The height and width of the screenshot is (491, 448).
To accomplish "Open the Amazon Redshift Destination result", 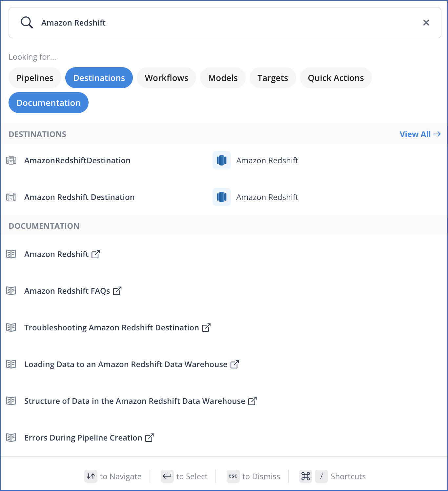I will (79, 197).
